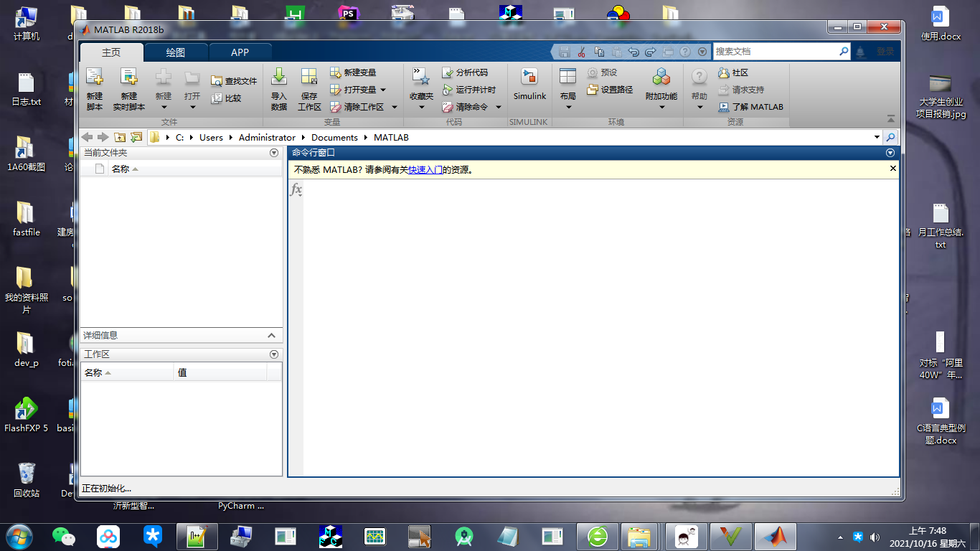Open the address bar path history dropdown
The width and height of the screenshot is (980, 551).
coord(877,137)
